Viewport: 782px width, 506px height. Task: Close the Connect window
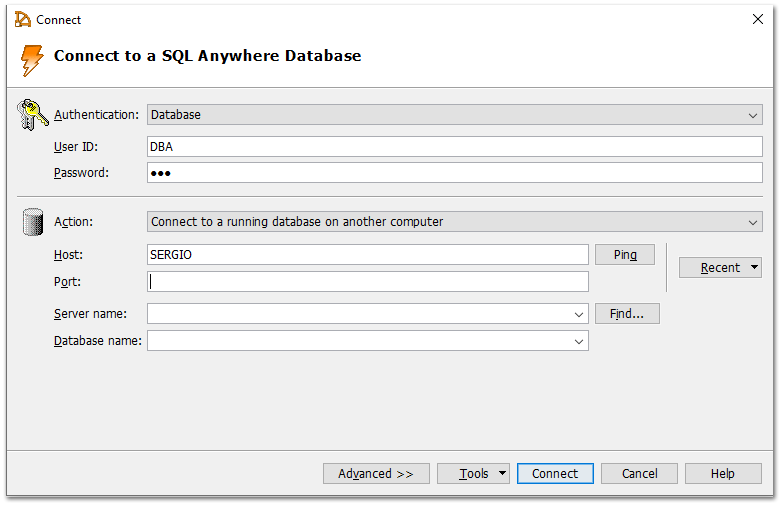(x=758, y=19)
